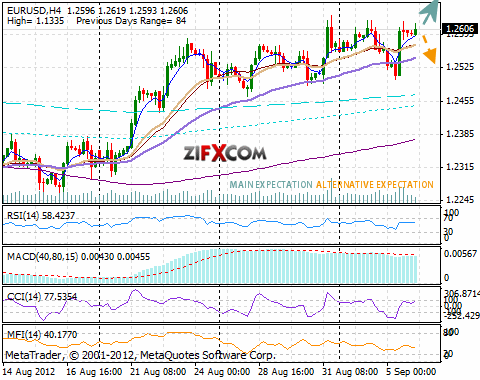Select the 1.2245 price axis label
Image resolution: width=480 pixels, height=380 pixels.
(x=460, y=200)
